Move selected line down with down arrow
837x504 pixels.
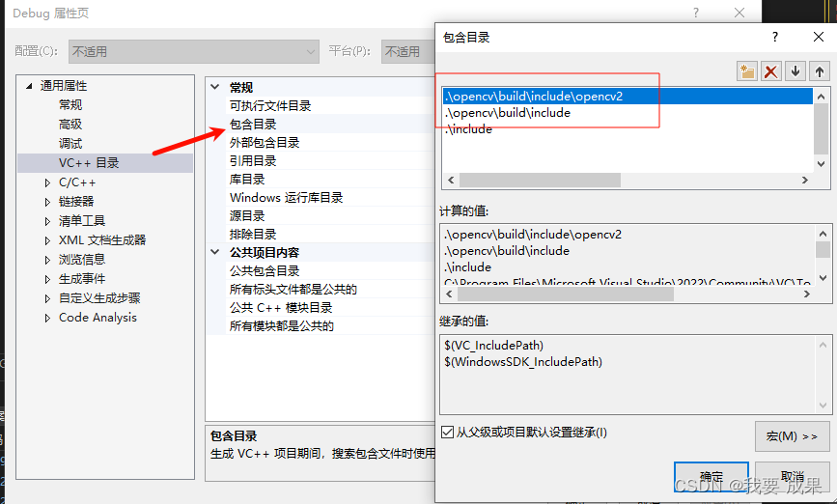pos(795,71)
